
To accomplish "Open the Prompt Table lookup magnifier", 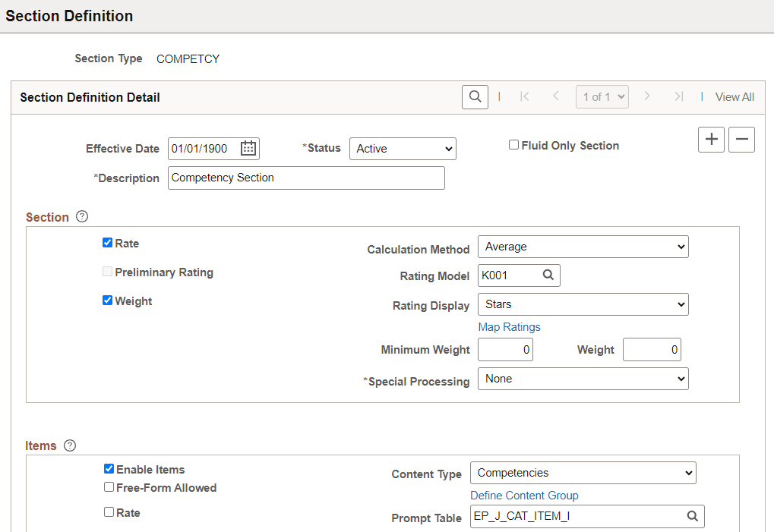I will coord(693,516).
